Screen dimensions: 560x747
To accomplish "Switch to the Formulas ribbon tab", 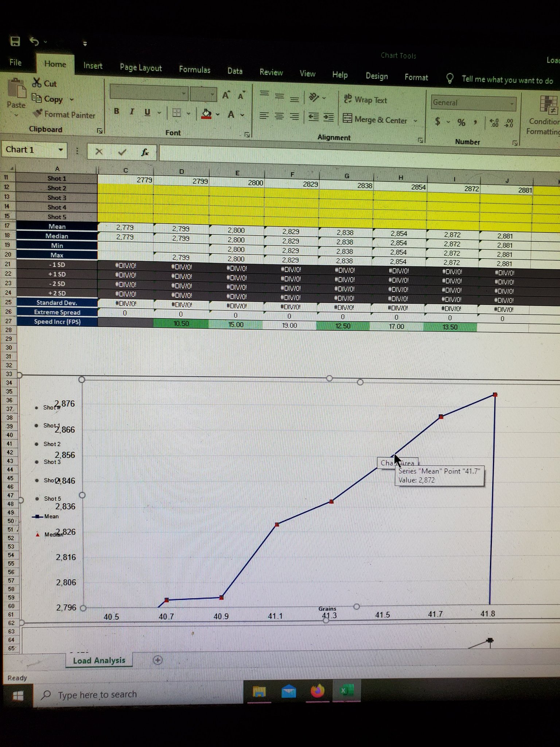I will (194, 70).
